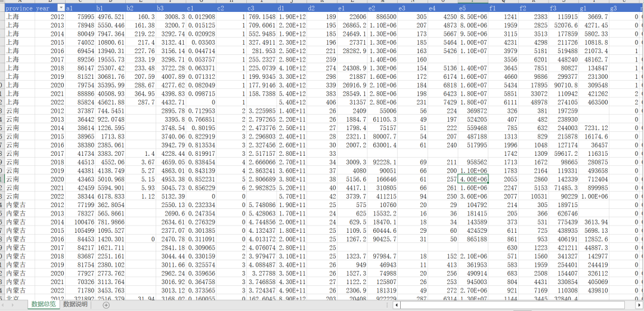Select the b3 header cell
644x311 pixels.
(171, 8)
